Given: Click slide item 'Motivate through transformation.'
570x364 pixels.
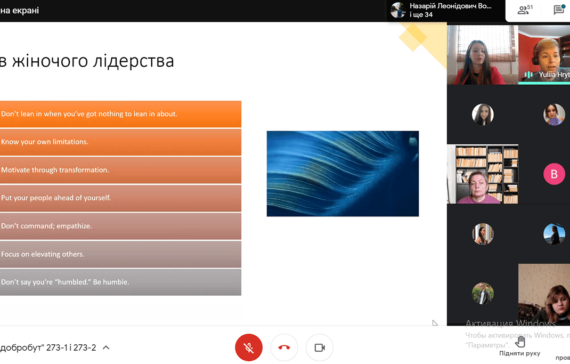Looking at the screenshot, I should [x=120, y=170].
